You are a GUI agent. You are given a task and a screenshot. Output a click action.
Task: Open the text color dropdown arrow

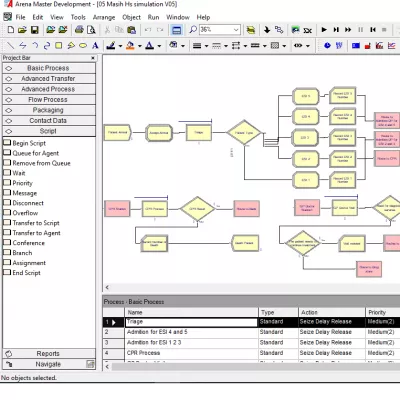point(159,46)
